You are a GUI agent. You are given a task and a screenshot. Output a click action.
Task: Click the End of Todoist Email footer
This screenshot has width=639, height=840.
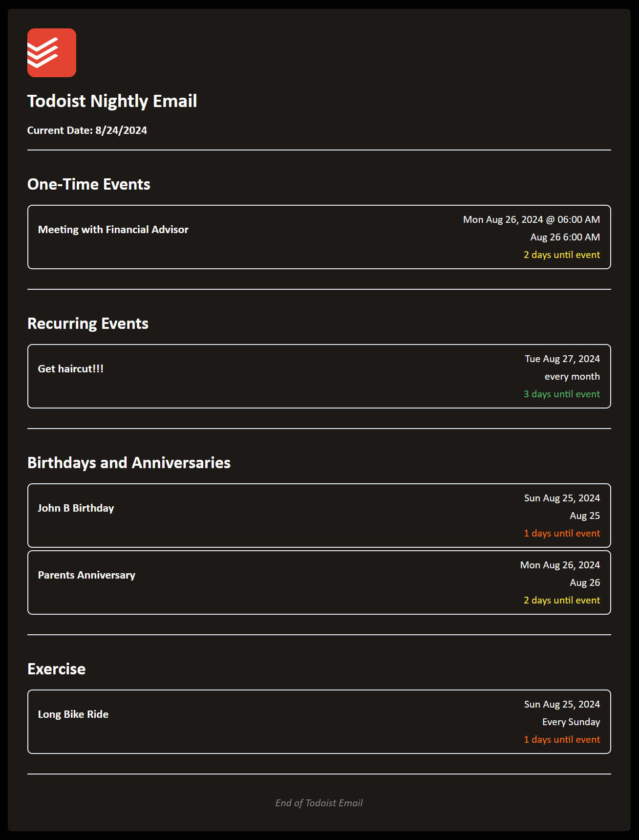(319, 803)
